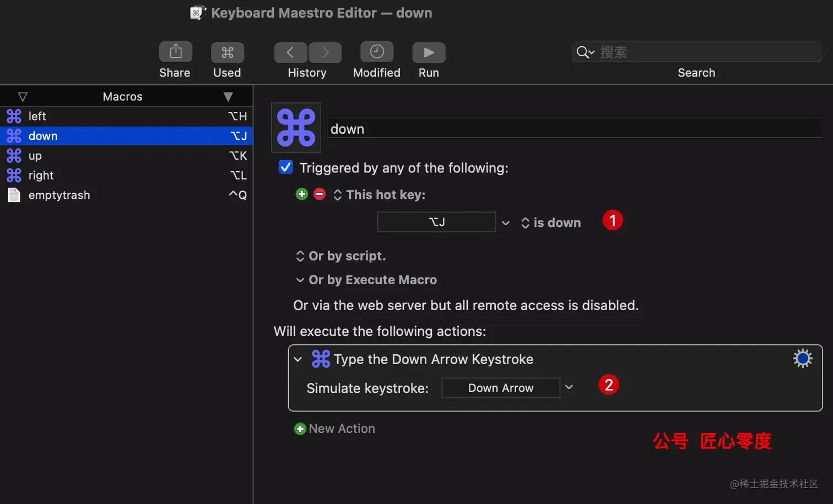Open dropdown next to Down Arrow keystroke
Viewport: 833px width, 504px height.
point(569,387)
